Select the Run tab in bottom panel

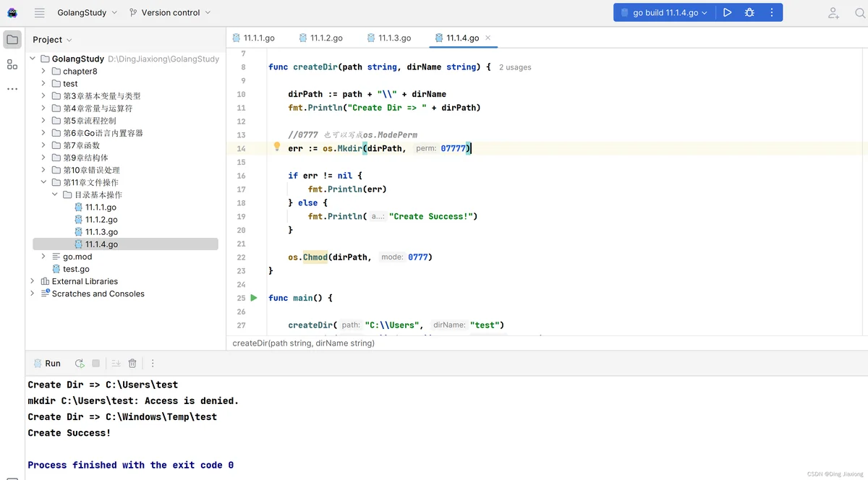47,364
